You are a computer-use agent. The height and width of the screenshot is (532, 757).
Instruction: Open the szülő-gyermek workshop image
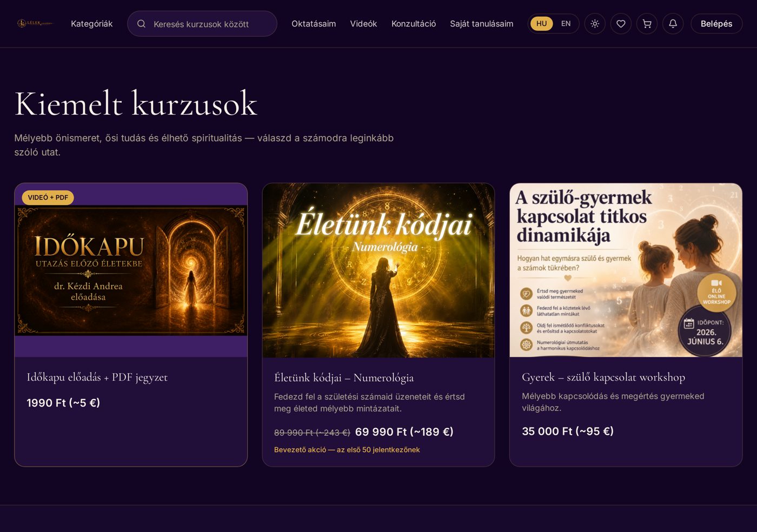[x=626, y=270]
